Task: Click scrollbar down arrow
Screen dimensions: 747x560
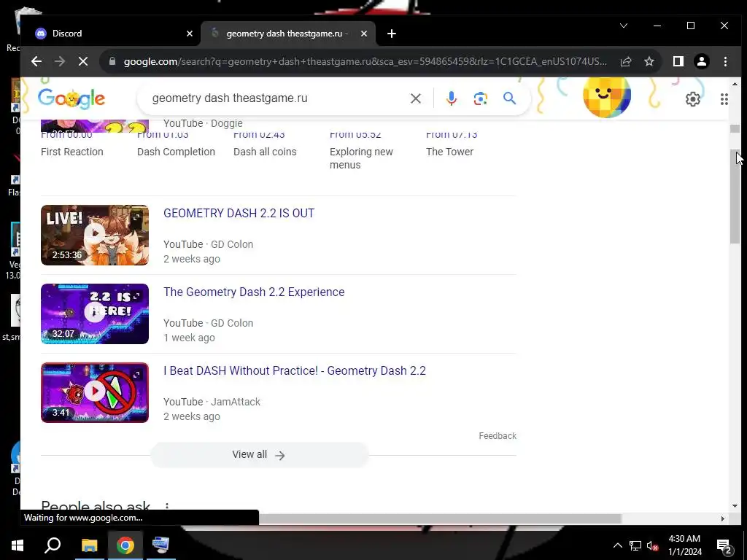Action: (735, 506)
